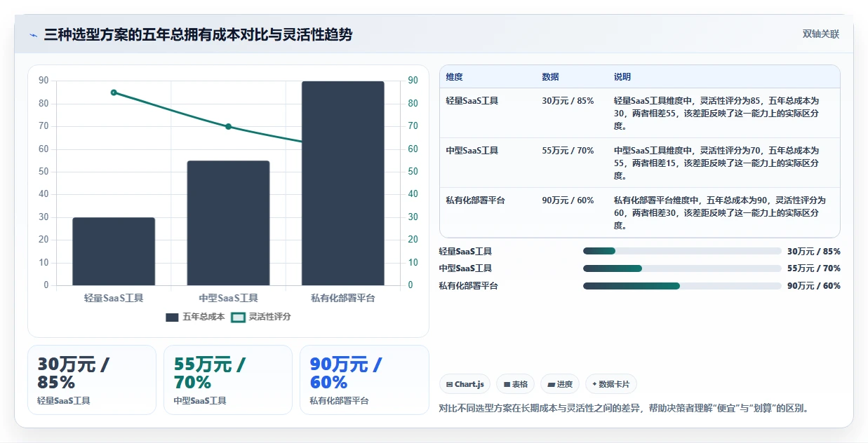868x443 pixels.
Task: Click the 私有化部署平台 bar in chart
Action: point(343,184)
